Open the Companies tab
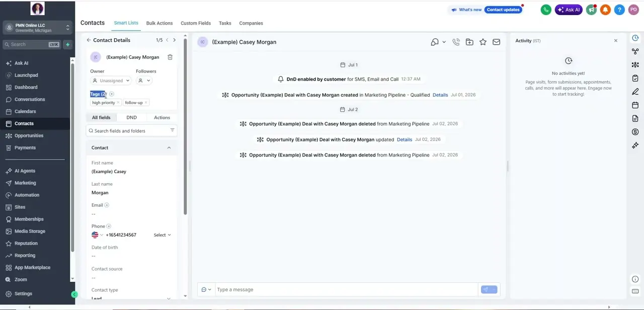Viewport: 644px width, 310px height. click(x=251, y=23)
